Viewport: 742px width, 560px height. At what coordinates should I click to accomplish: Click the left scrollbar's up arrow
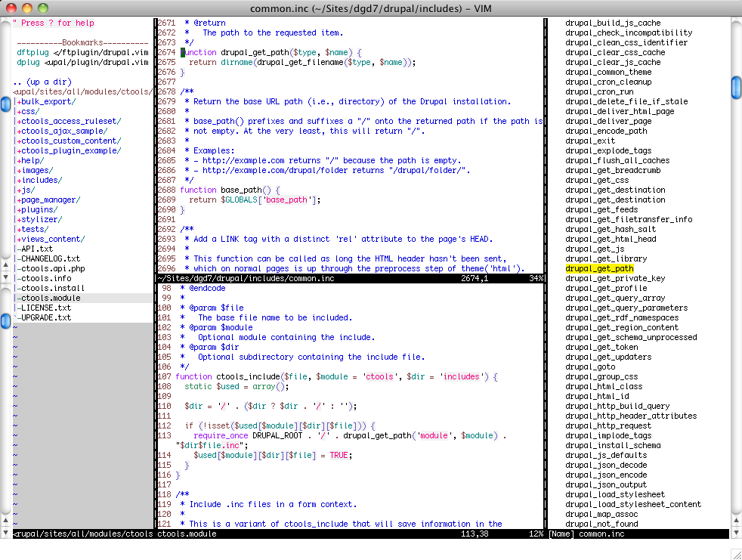(5, 521)
